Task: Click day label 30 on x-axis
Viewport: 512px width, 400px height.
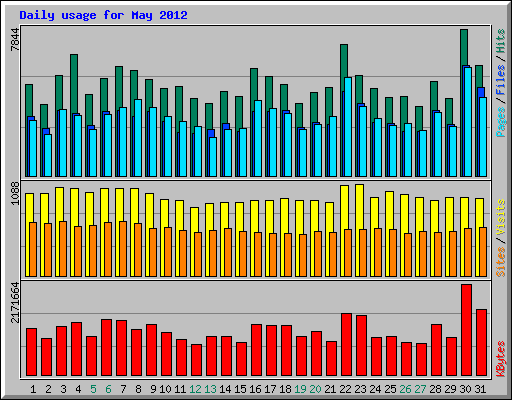Action: pyautogui.click(x=465, y=389)
